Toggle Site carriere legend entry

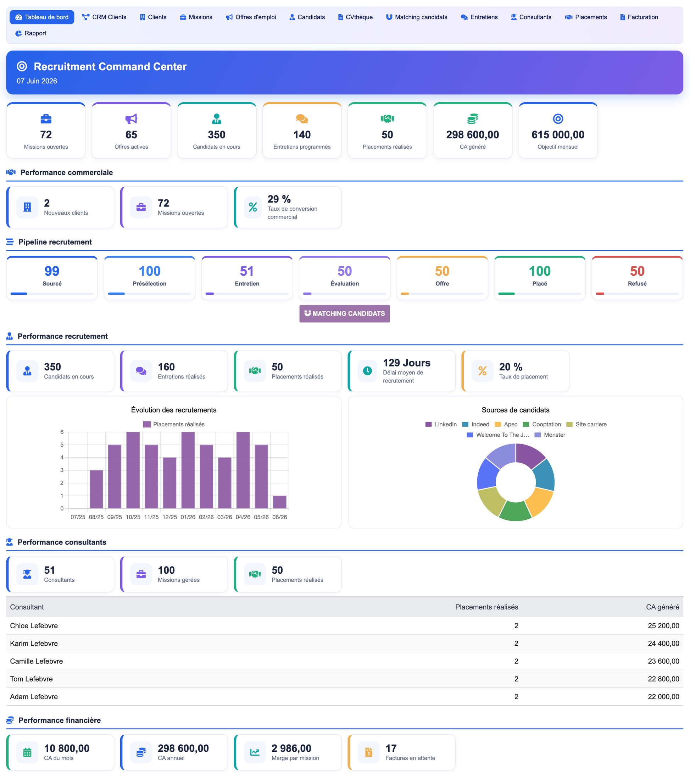click(x=586, y=424)
